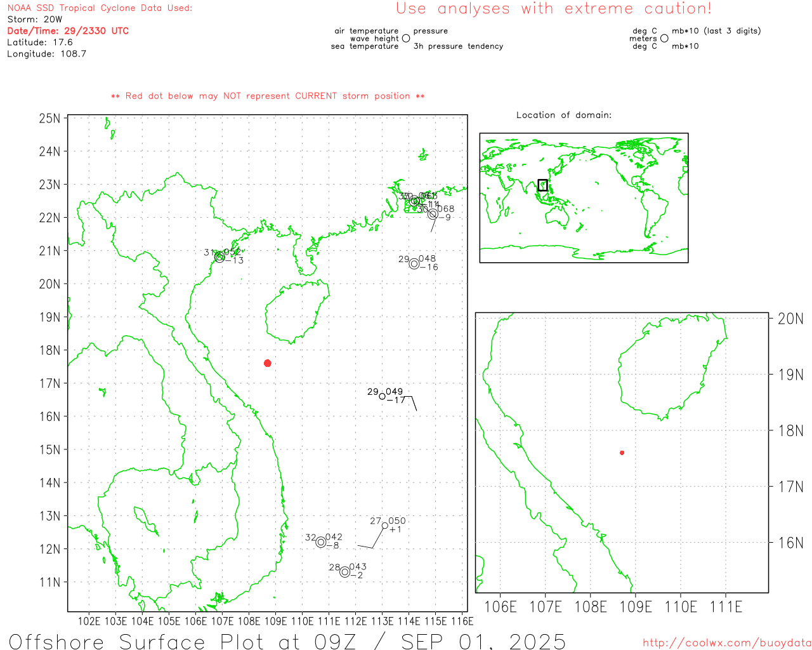This screenshot has width=812, height=650.
Task: Click the Location of domain label
Action: click(564, 115)
